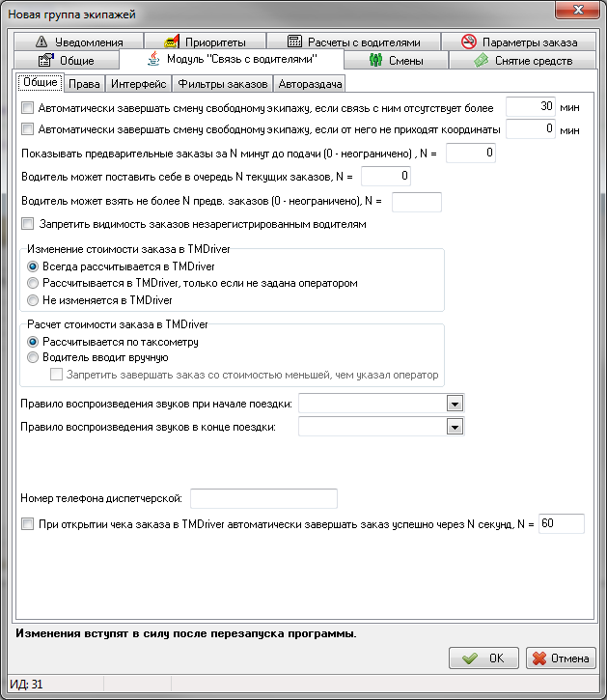The image size is (607, 700).
Task: Click the Изменения вступят в силу notice text
Action: [x=186, y=633]
